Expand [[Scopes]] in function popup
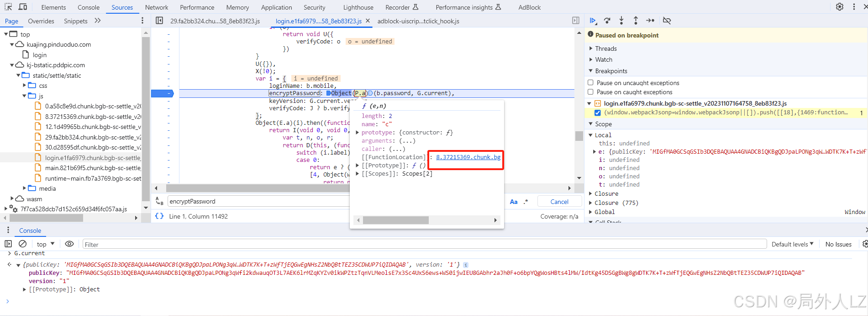Image resolution: width=868 pixels, height=316 pixels. pos(358,174)
